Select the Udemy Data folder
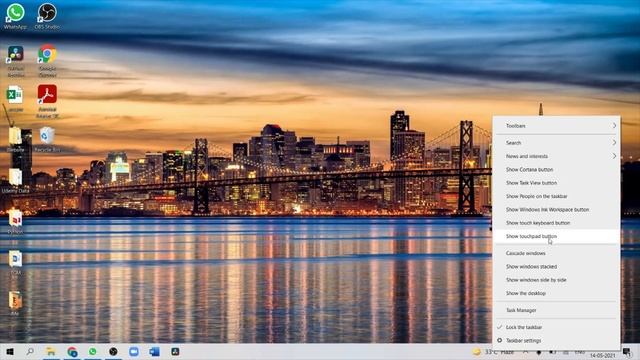This screenshot has width=640, height=360. (15, 180)
